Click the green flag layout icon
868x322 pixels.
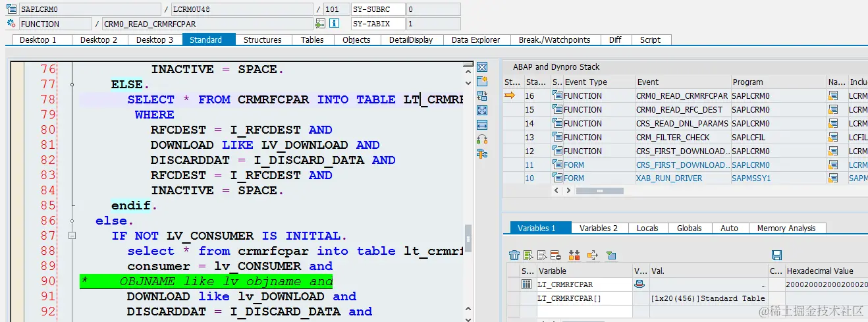[611, 255]
